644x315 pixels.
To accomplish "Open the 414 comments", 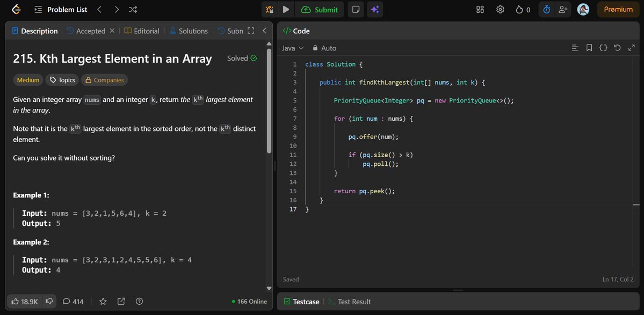I will coord(73,302).
